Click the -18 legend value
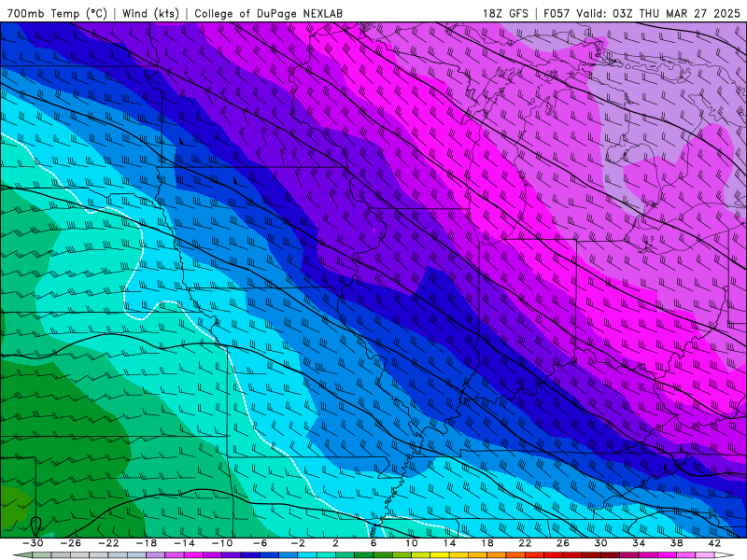747x560 pixels. pyautogui.click(x=147, y=543)
